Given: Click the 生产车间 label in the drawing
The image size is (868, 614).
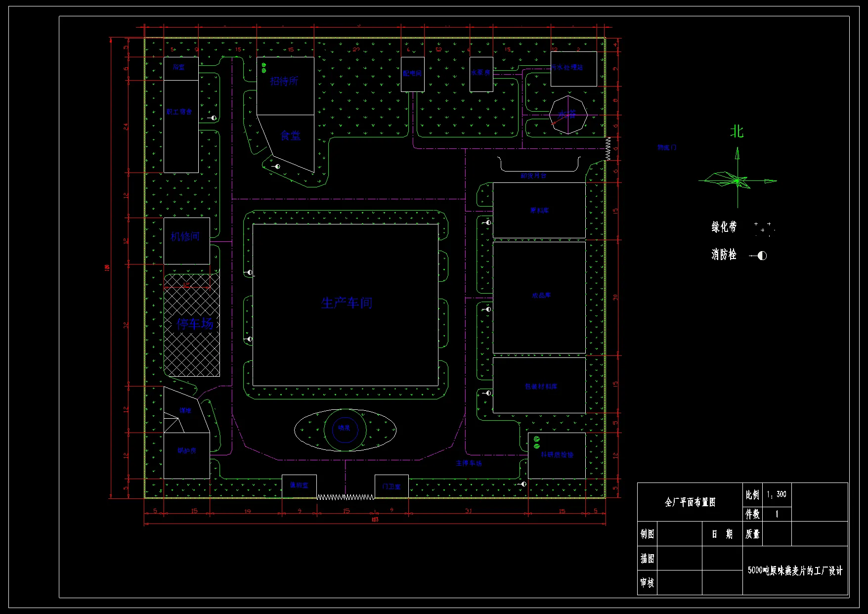Looking at the screenshot, I should click(347, 303).
